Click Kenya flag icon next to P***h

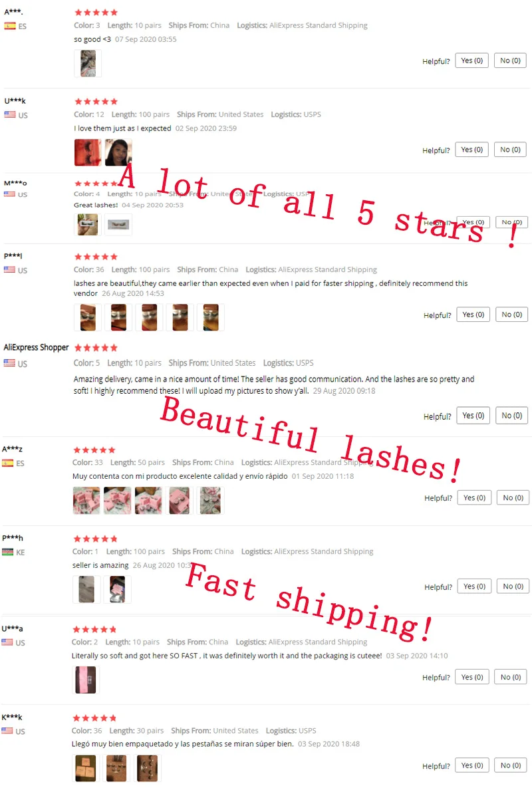pos(8,552)
